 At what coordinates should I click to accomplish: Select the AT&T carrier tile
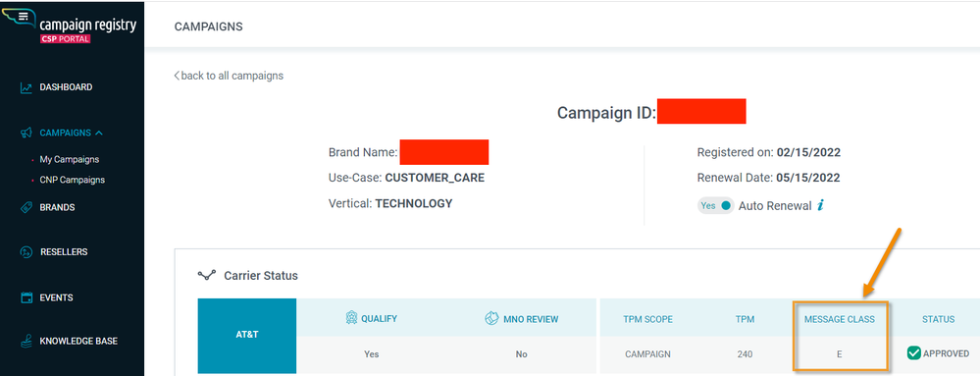click(247, 336)
